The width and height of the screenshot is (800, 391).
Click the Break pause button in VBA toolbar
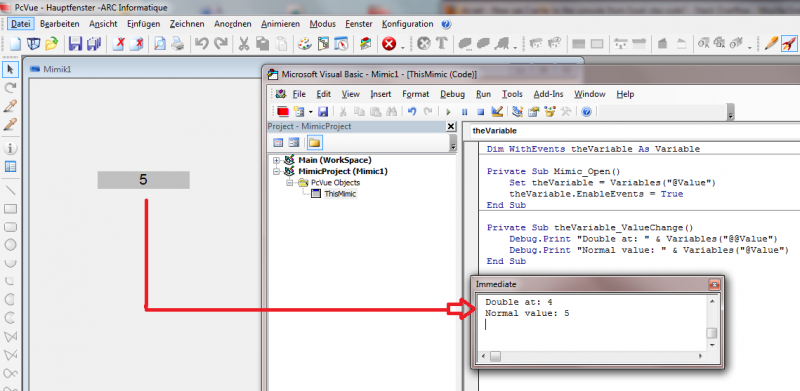464,111
